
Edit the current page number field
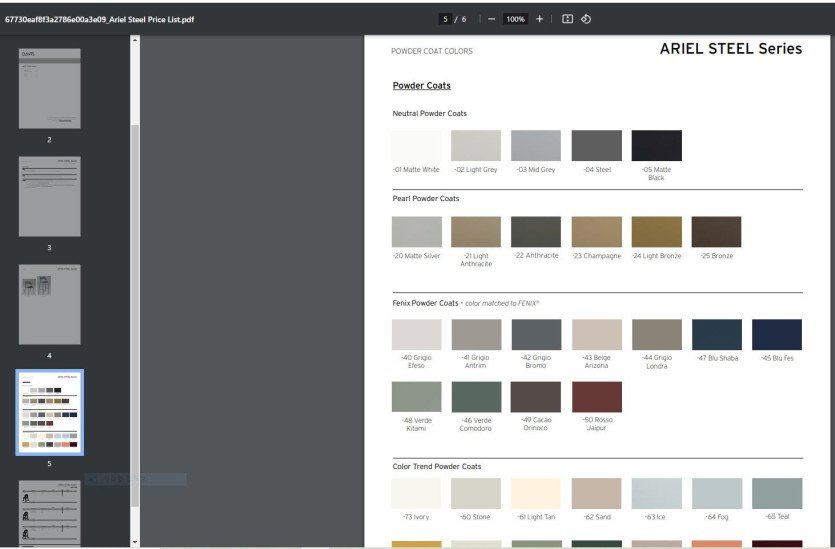445,19
